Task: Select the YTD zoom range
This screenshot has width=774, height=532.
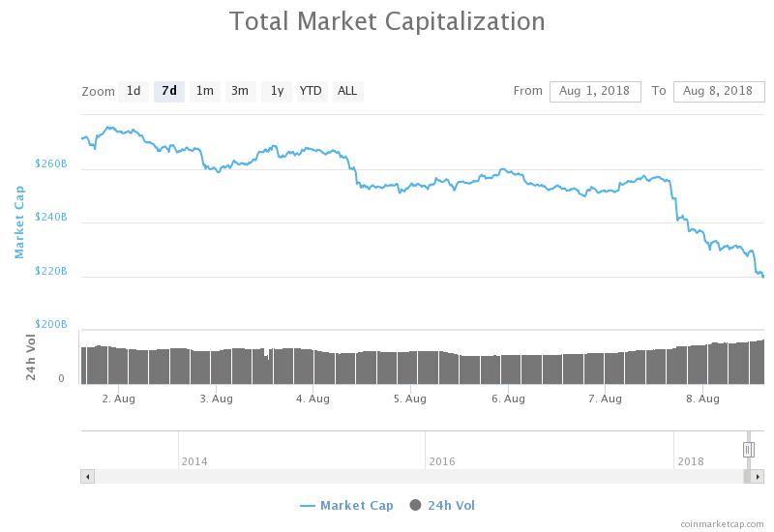Action: pos(311,91)
